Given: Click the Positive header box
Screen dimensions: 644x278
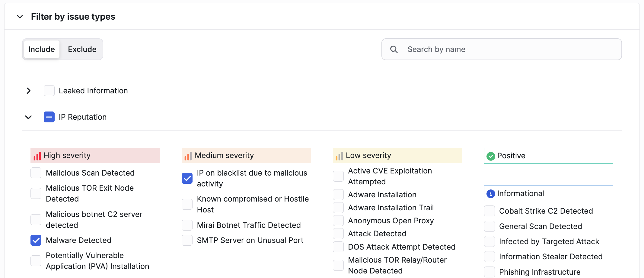Looking at the screenshot, I should click(x=549, y=156).
